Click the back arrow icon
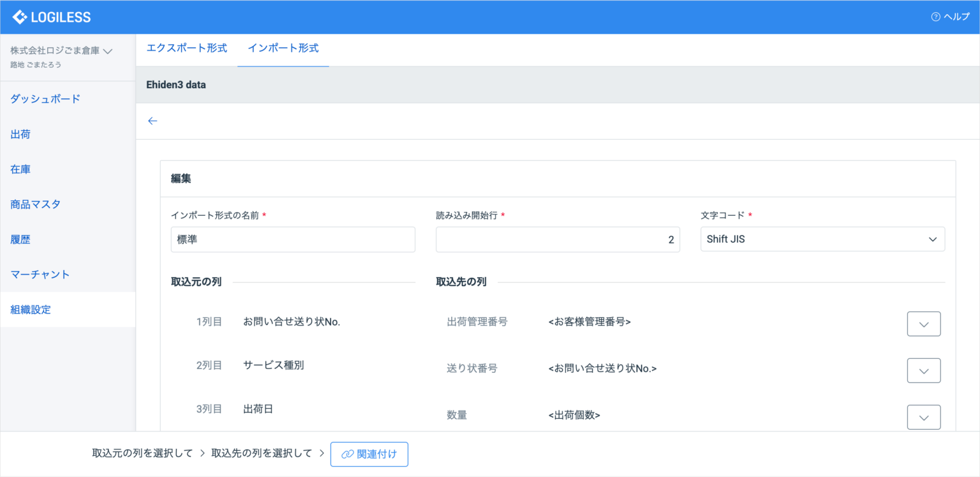 pos(152,121)
